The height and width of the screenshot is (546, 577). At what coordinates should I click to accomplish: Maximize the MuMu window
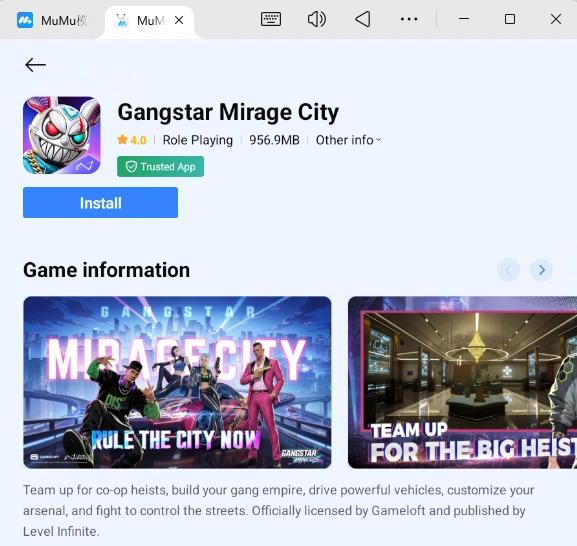[x=510, y=19]
